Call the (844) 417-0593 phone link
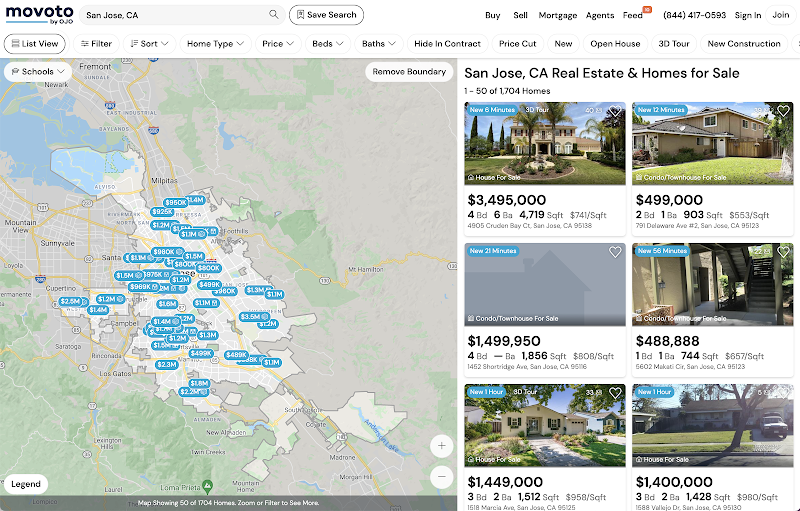800x511 pixels. [x=694, y=15]
